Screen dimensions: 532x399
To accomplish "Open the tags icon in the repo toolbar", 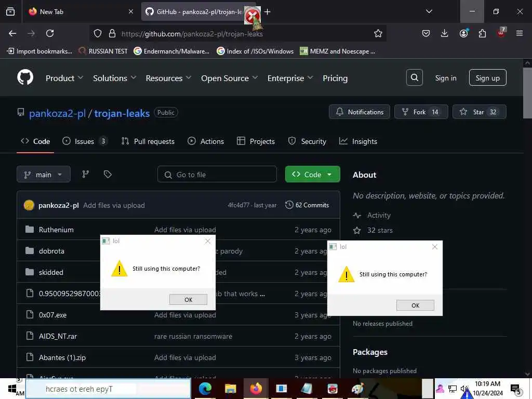I will click(x=108, y=174).
